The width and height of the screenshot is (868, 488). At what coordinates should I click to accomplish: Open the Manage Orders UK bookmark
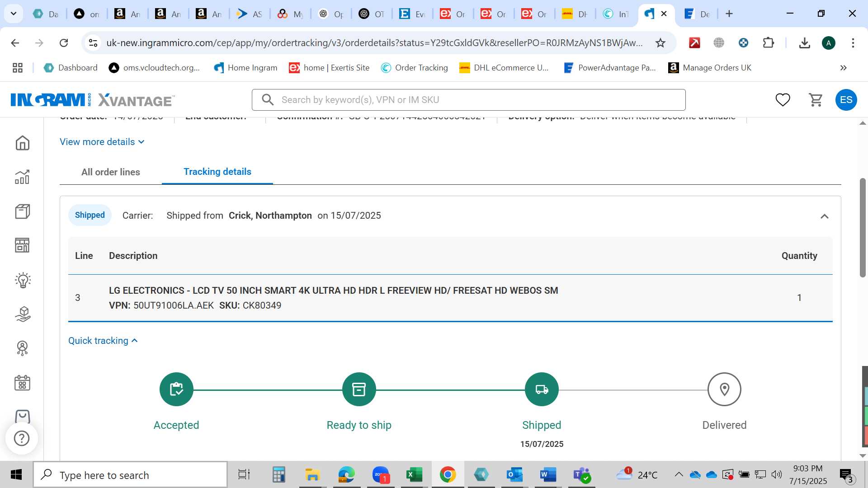[710, 68]
